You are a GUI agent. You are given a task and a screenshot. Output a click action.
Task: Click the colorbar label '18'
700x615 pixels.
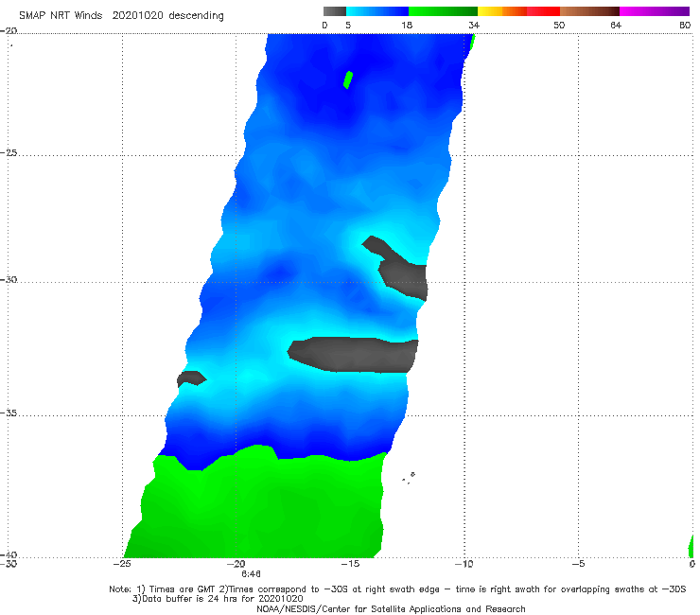coord(407,25)
